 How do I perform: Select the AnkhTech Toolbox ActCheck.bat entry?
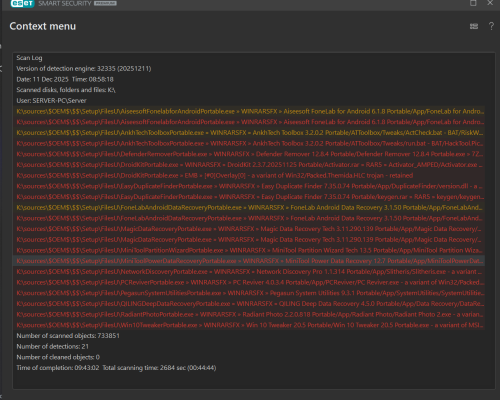click(x=250, y=133)
